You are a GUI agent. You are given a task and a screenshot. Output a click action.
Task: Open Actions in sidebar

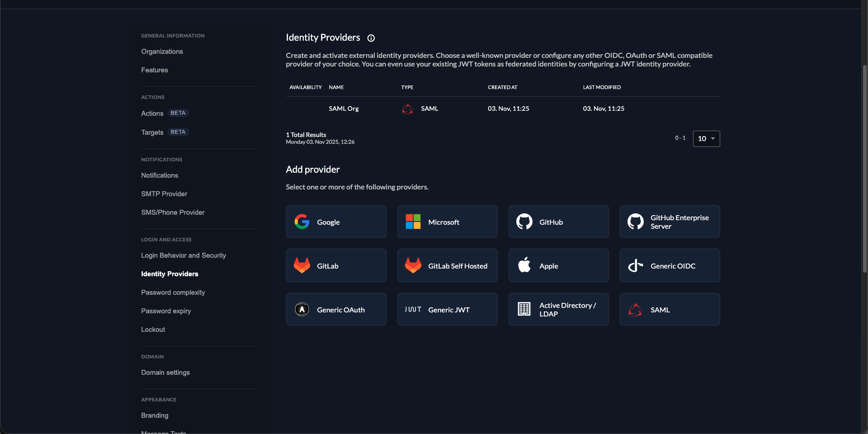[x=152, y=113]
